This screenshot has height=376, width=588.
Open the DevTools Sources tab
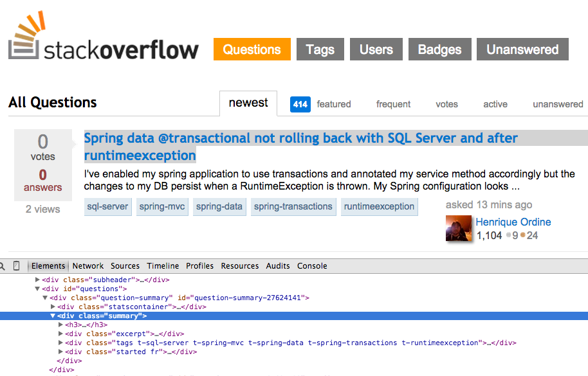(125, 266)
